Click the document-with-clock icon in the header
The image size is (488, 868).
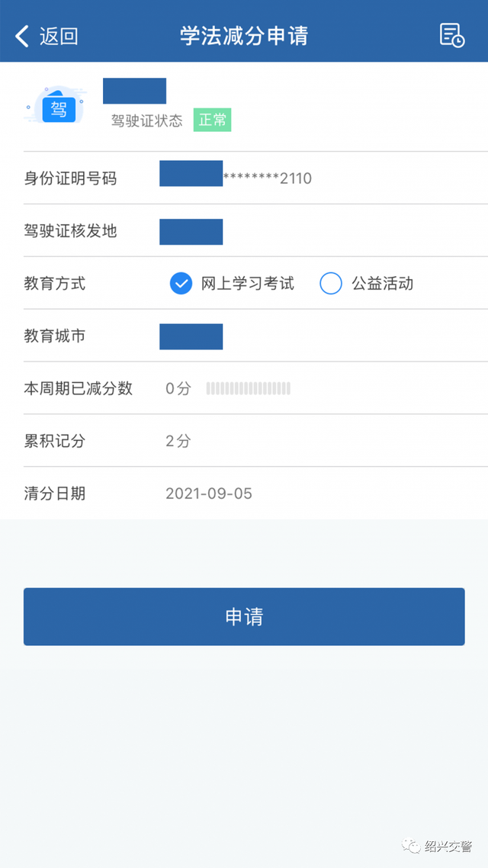click(x=453, y=35)
